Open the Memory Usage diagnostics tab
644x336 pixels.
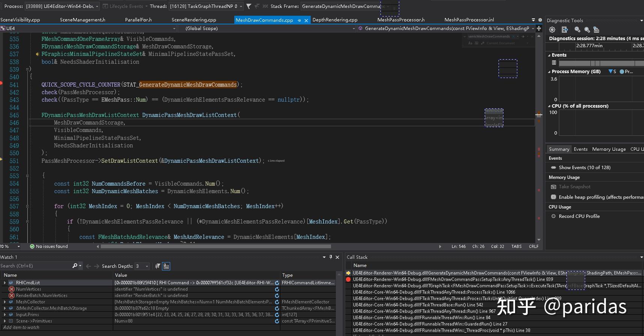click(609, 149)
